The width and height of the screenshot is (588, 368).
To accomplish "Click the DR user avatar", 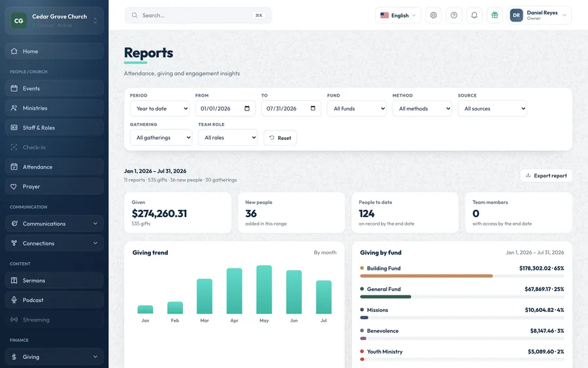I will coord(516,16).
